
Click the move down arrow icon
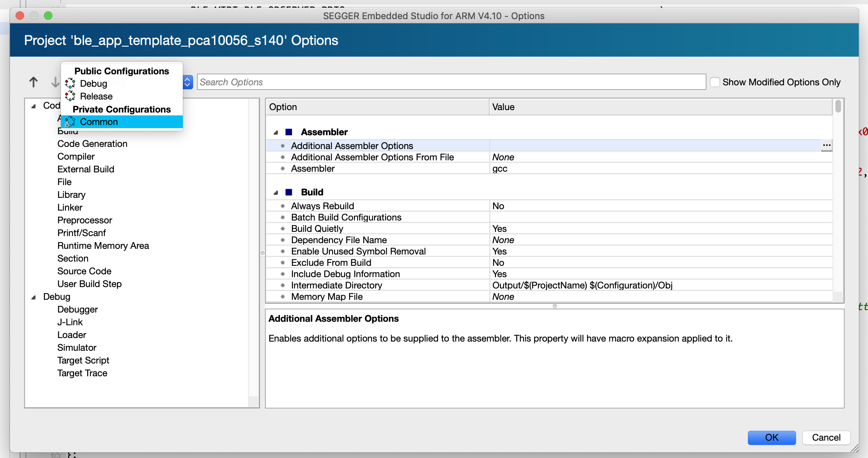(55, 82)
